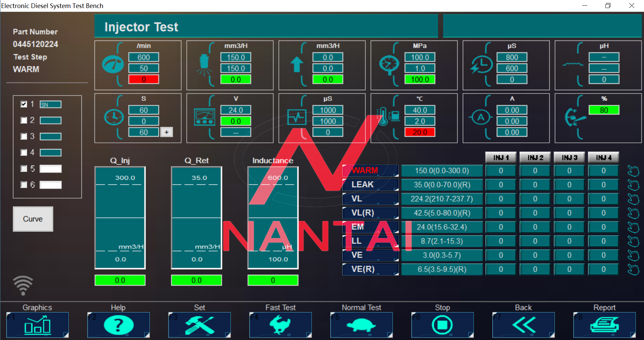644x340 pixels.
Task: Click the 40.0 °C temperature set field
Action: [420, 110]
